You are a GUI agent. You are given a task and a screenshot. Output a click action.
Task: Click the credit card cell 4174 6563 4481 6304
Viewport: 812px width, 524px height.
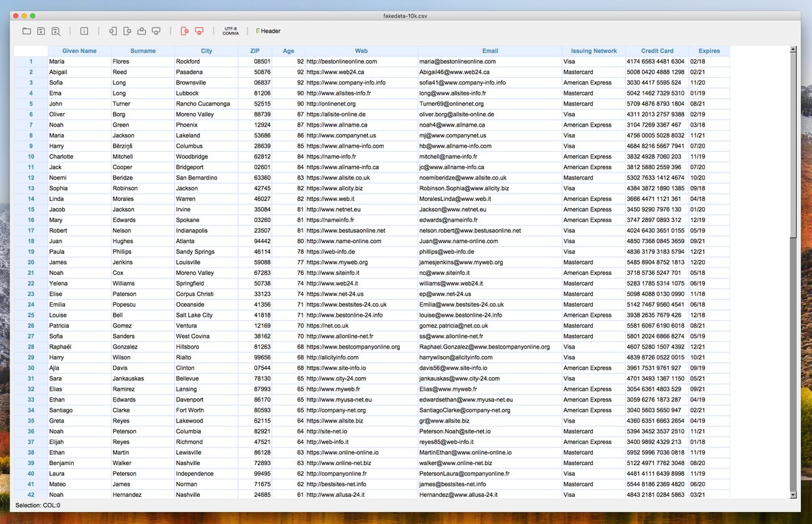657,62
